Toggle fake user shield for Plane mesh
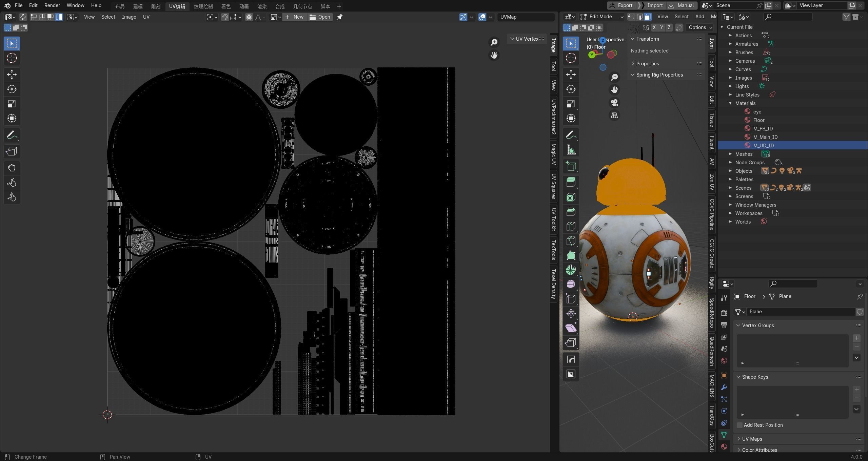868x461 pixels. pyautogui.click(x=860, y=312)
